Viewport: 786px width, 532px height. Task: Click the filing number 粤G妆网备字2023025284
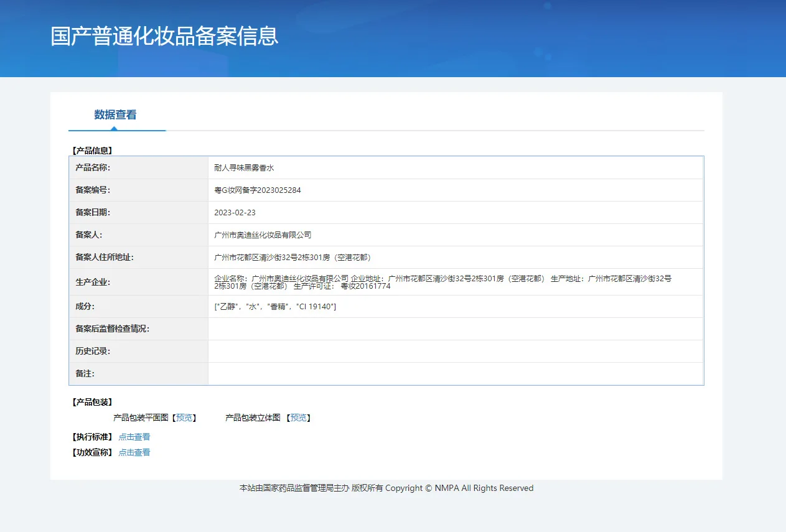point(257,190)
